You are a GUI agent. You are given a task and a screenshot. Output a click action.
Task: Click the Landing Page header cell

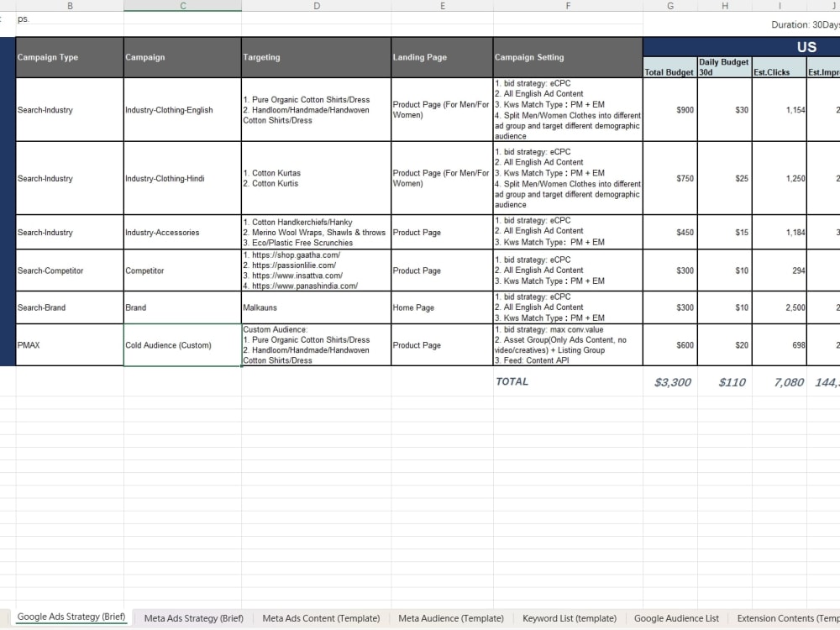(x=443, y=57)
